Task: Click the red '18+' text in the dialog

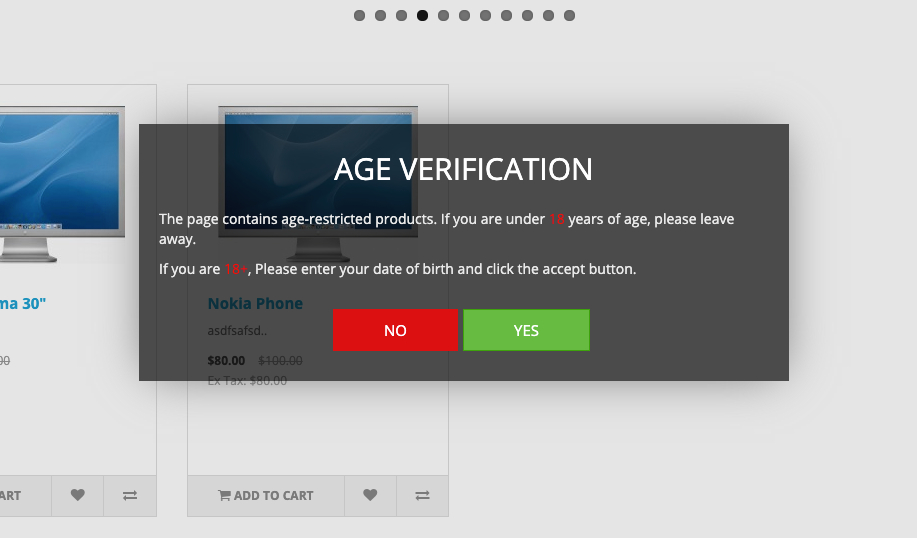Action: (x=236, y=269)
